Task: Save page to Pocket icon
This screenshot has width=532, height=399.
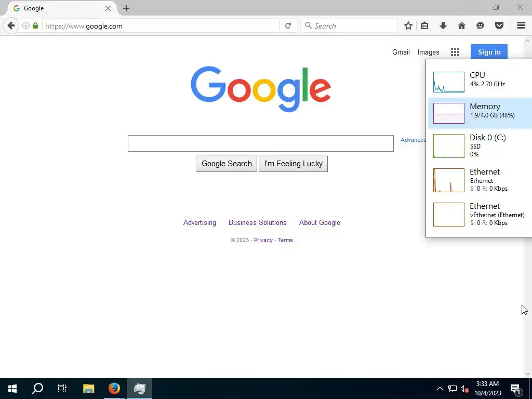Action: coord(499,26)
